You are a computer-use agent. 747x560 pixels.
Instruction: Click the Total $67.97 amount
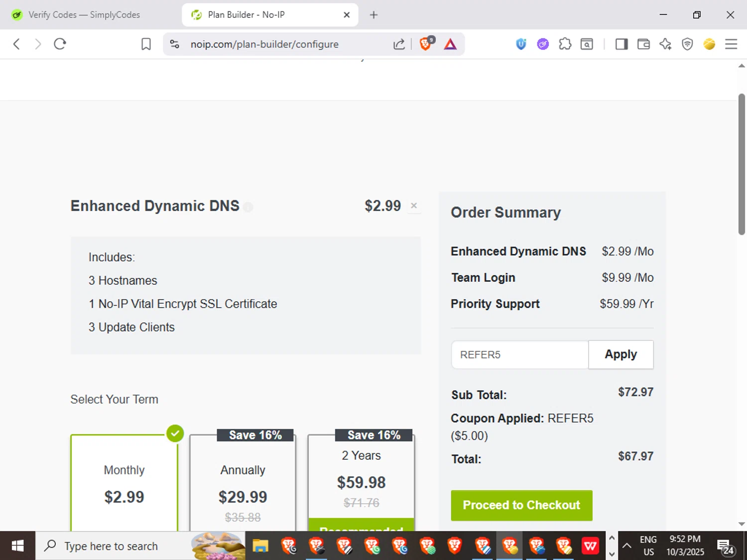(x=635, y=456)
